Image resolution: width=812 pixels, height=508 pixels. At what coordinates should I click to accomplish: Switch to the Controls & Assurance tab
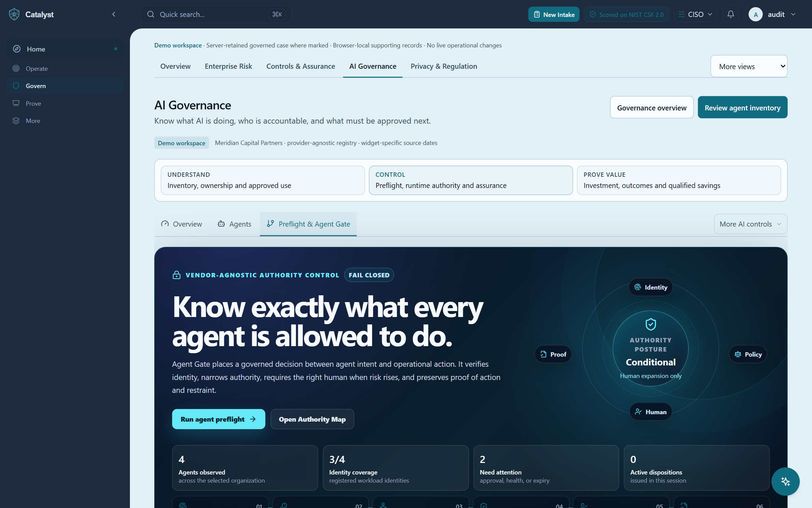pos(300,66)
